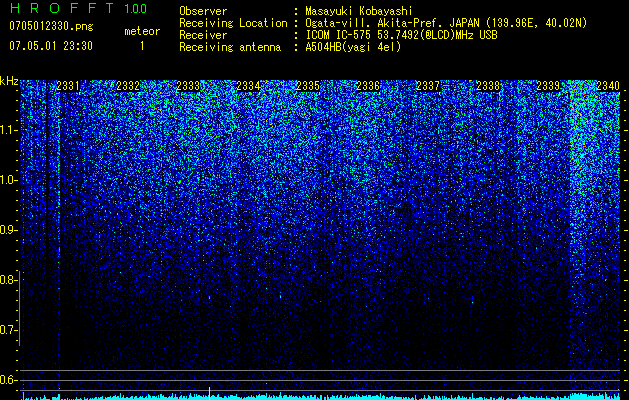Screen dimensions: 629x400
Task: Click the 2340 time marker
Action: (608, 86)
